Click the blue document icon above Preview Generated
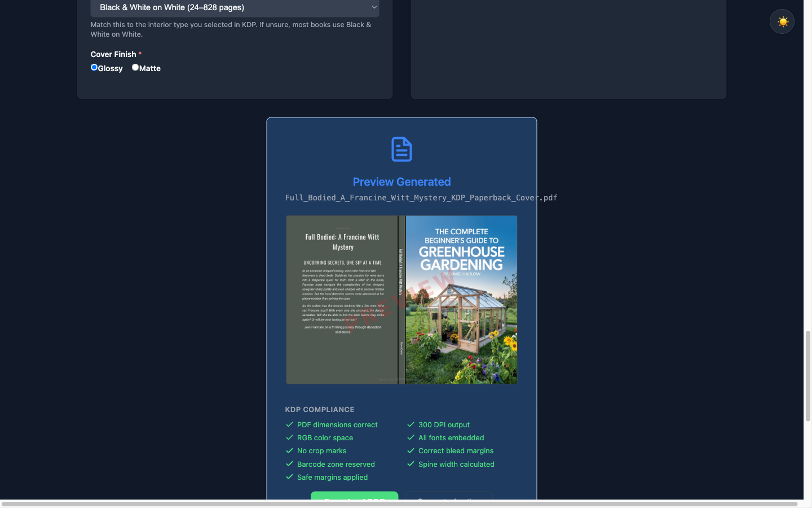This screenshot has height=508, width=812. (401, 149)
